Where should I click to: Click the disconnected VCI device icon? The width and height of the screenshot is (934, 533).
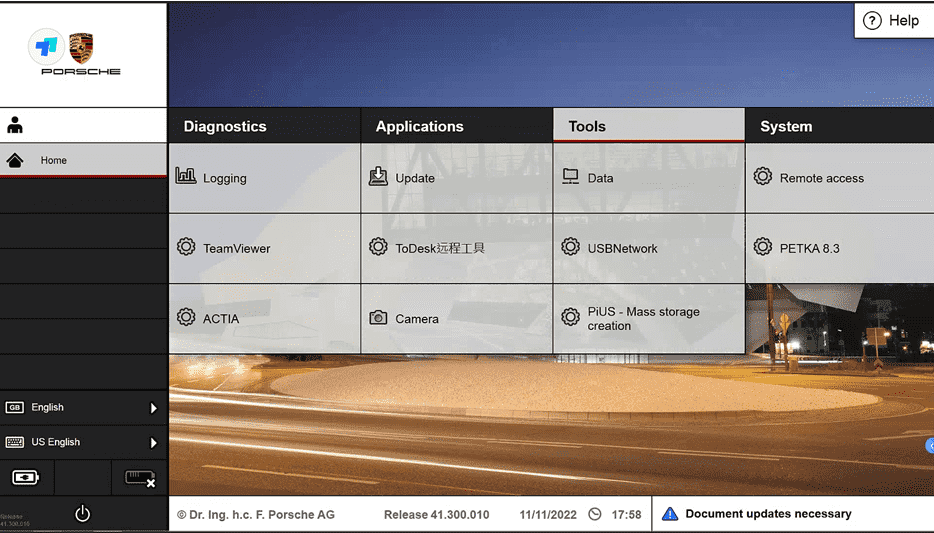[x=140, y=478]
